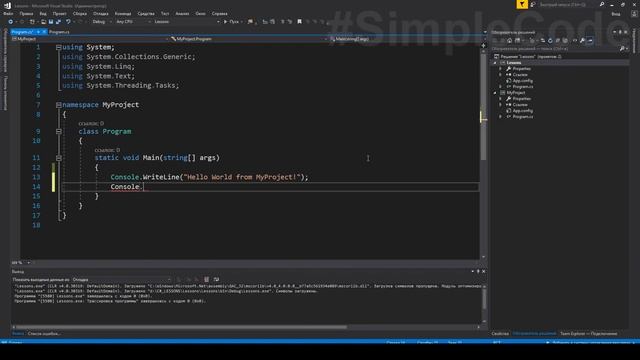Click the Open file folder icon
Screen dimensions: 640x360
click(x=43, y=22)
